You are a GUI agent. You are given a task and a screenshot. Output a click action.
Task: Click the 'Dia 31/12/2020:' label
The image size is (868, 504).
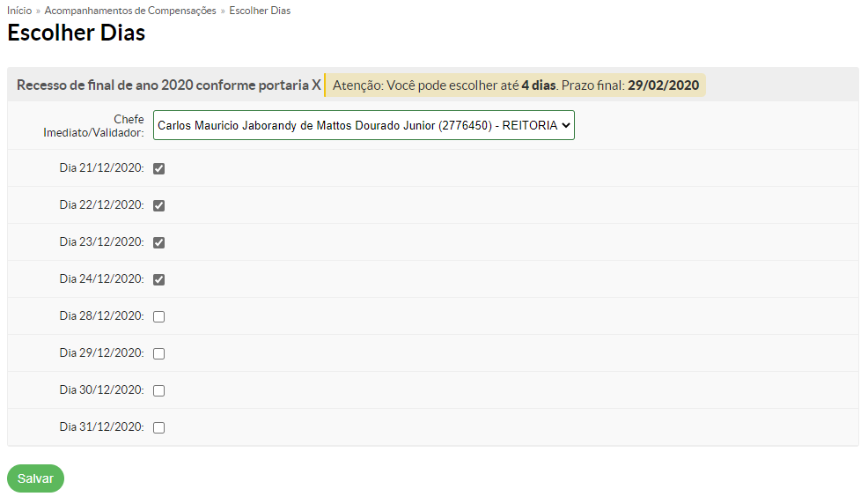pyautogui.click(x=102, y=426)
